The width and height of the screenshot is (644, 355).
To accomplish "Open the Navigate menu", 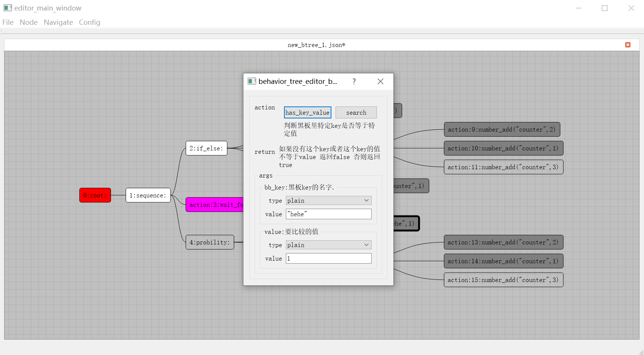I will (58, 22).
